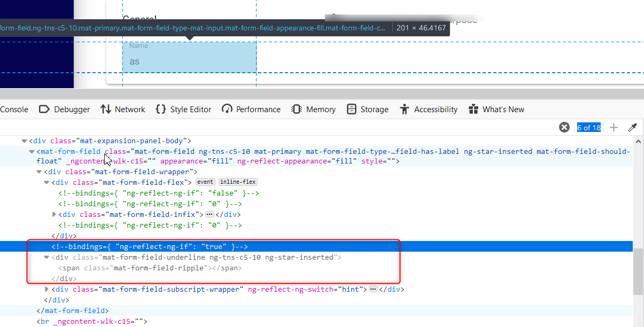Click the clear search X icon
This screenshot has height=327, width=644.
pyautogui.click(x=565, y=127)
